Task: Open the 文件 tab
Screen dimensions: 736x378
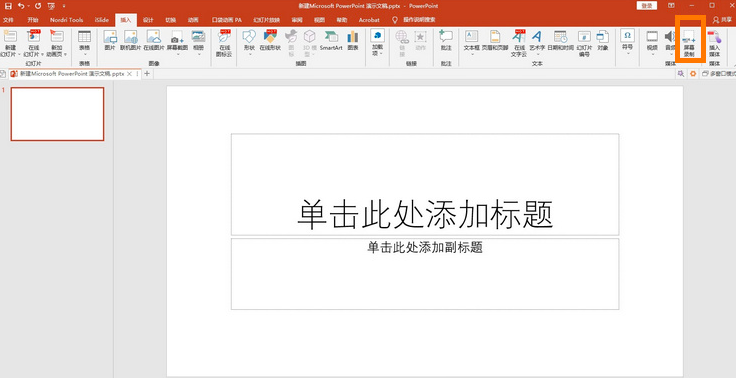Action: click(x=8, y=20)
